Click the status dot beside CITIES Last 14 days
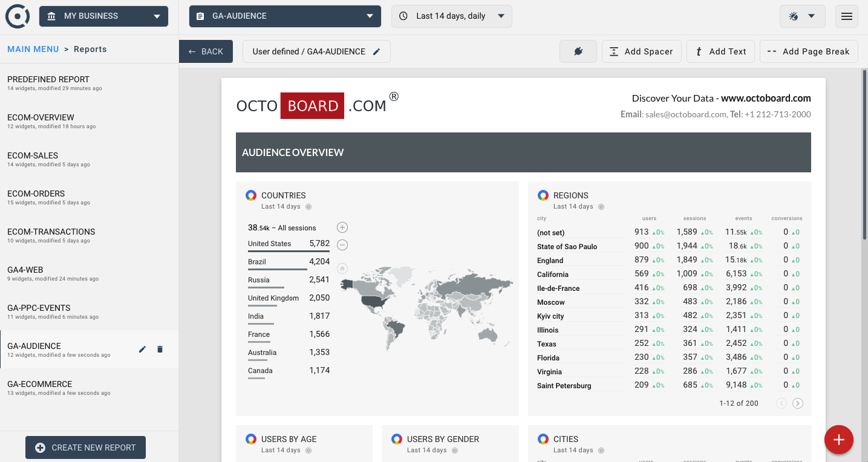 [x=601, y=451]
